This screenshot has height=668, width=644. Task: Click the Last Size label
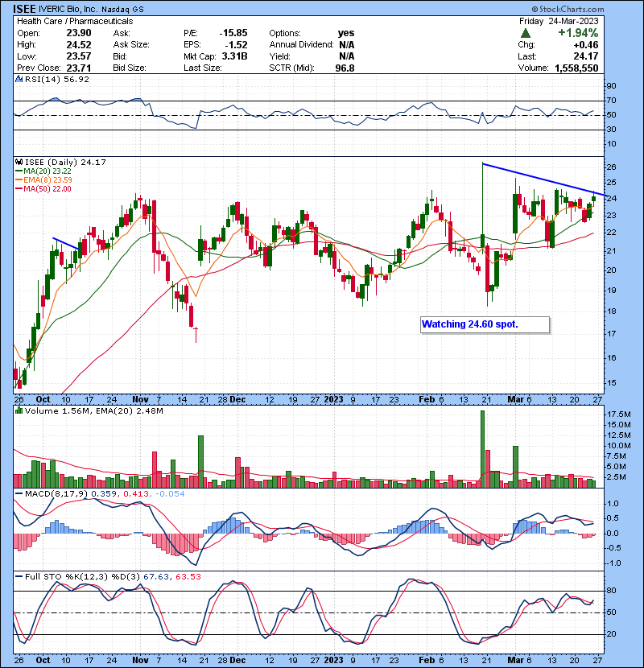pos(202,68)
